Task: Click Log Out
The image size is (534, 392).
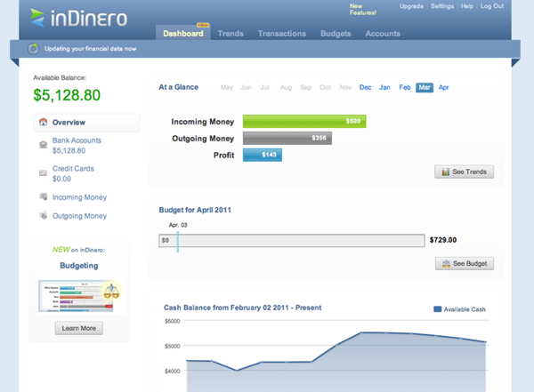Action: click(x=492, y=6)
